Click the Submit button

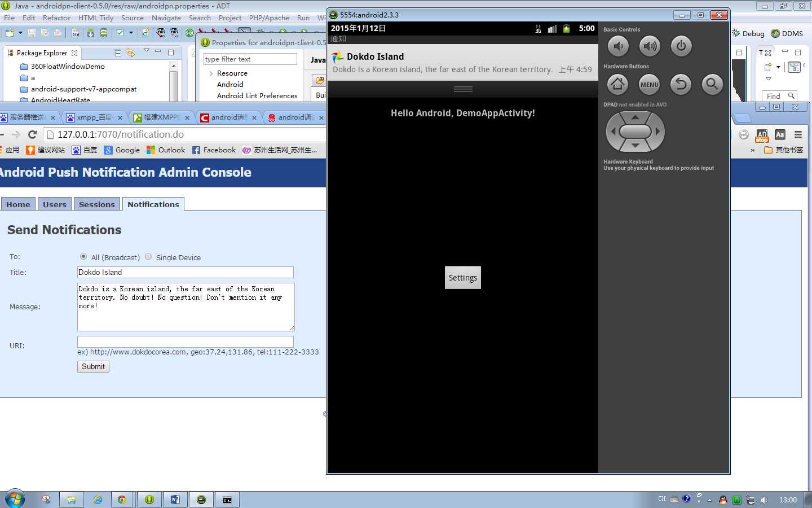click(x=93, y=366)
